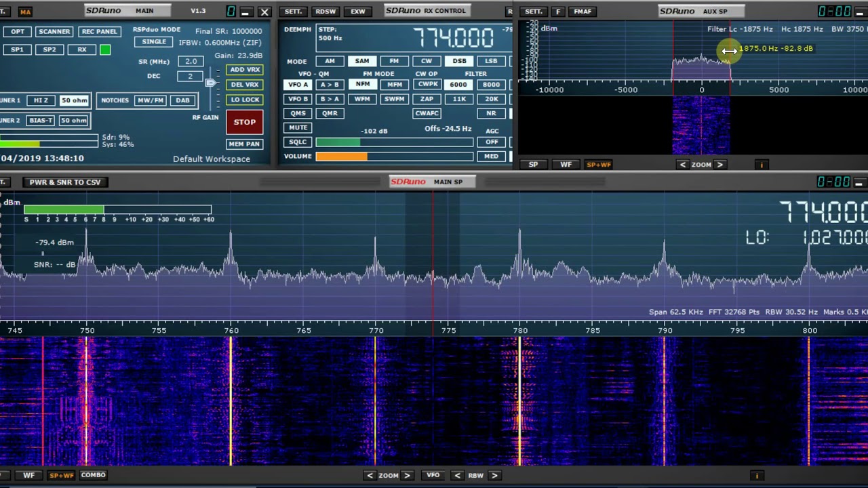This screenshot has height=488, width=868.
Task: Select SP+WF view in Aux SP
Action: [599, 165]
